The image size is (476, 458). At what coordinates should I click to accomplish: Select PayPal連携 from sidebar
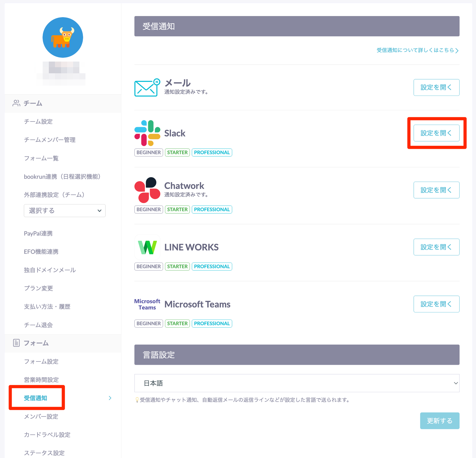pyautogui.click(x=38, y=233)
